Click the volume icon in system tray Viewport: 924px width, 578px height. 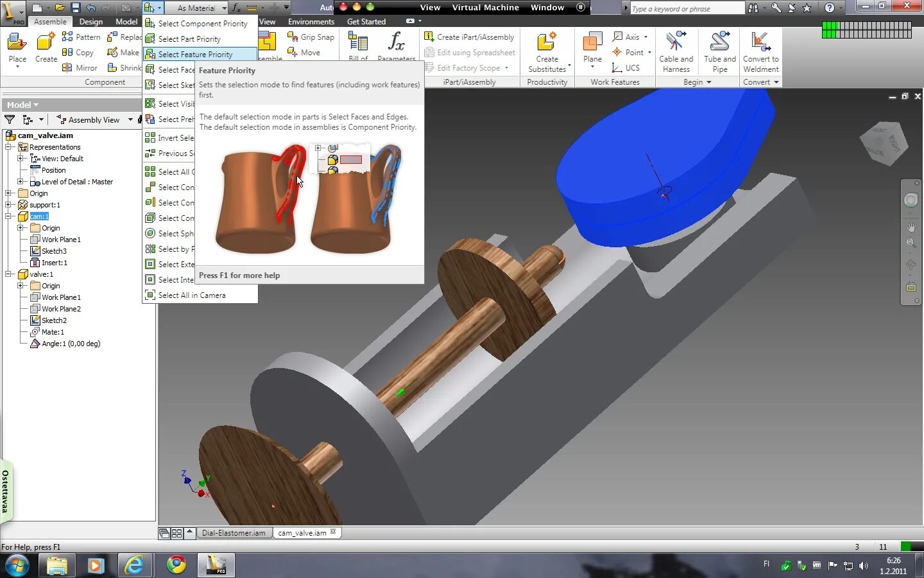pos(864,566)
